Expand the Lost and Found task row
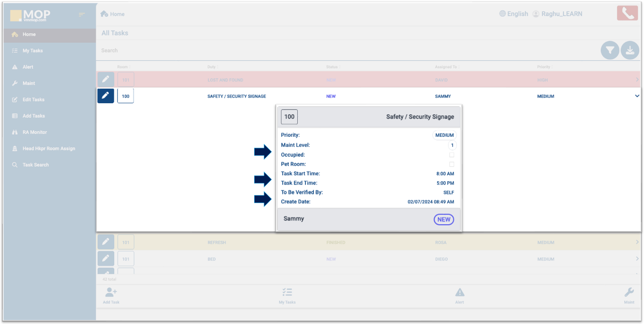644x324 pixels. (637, 80)
